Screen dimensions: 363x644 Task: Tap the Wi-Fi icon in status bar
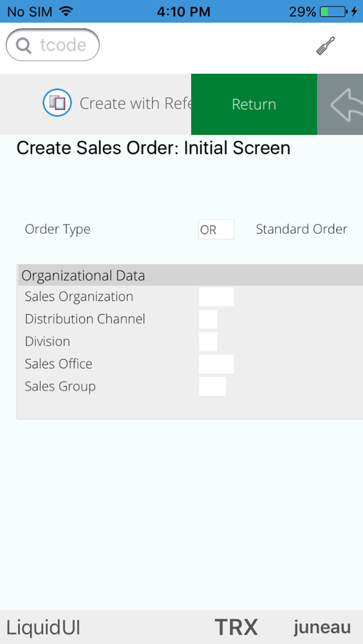(x=66, y=11)
